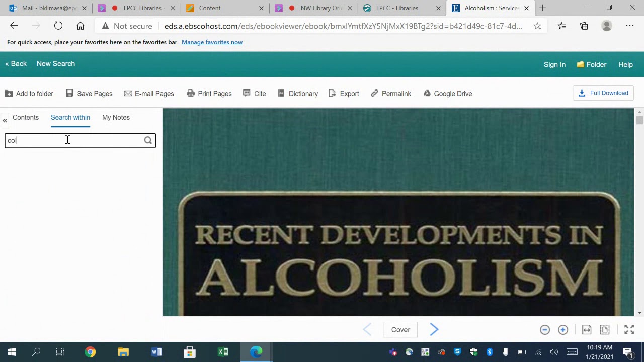
Task: Switch to the NW Library Orientation tab
Action: tap(313, 8)
